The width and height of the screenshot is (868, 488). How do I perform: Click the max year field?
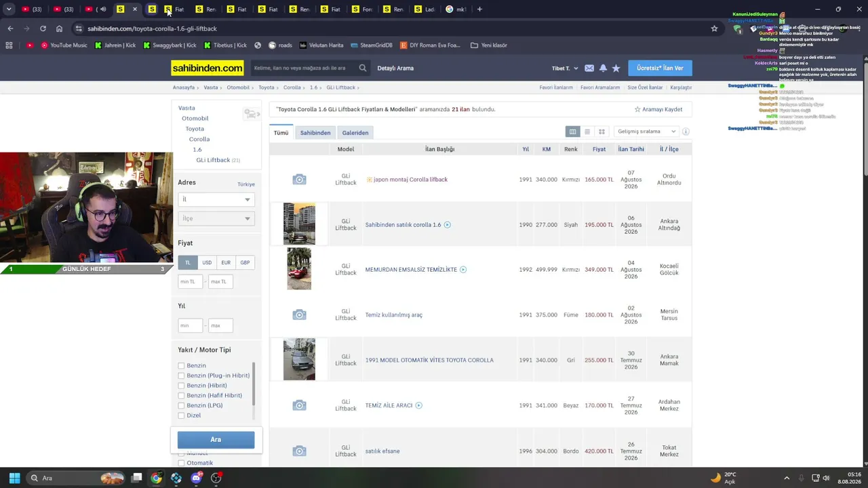point(220,326)
